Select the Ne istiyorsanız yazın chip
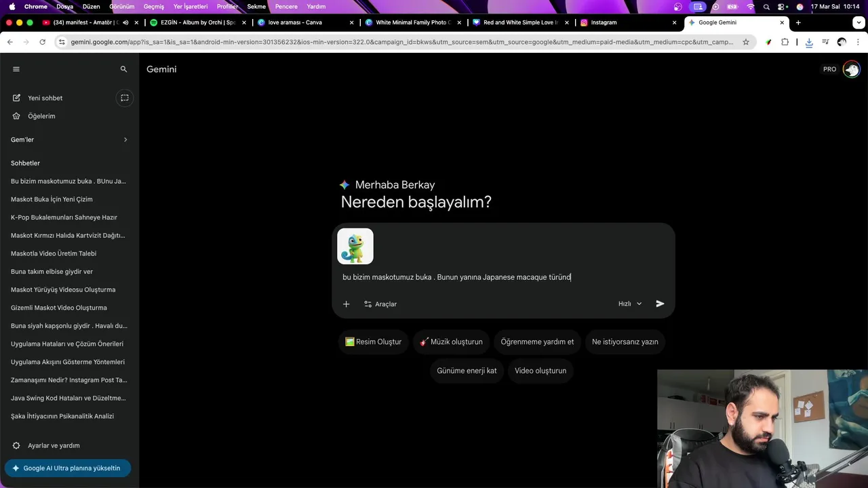This screenshot has width=868, height=488. [x=625, y=342]
